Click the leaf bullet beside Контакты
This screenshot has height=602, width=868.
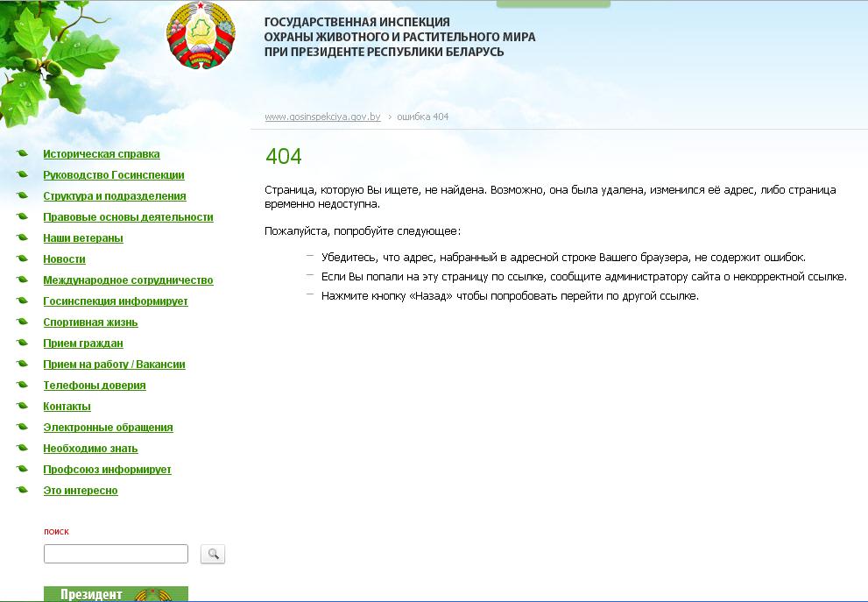(x=22, y=407)
